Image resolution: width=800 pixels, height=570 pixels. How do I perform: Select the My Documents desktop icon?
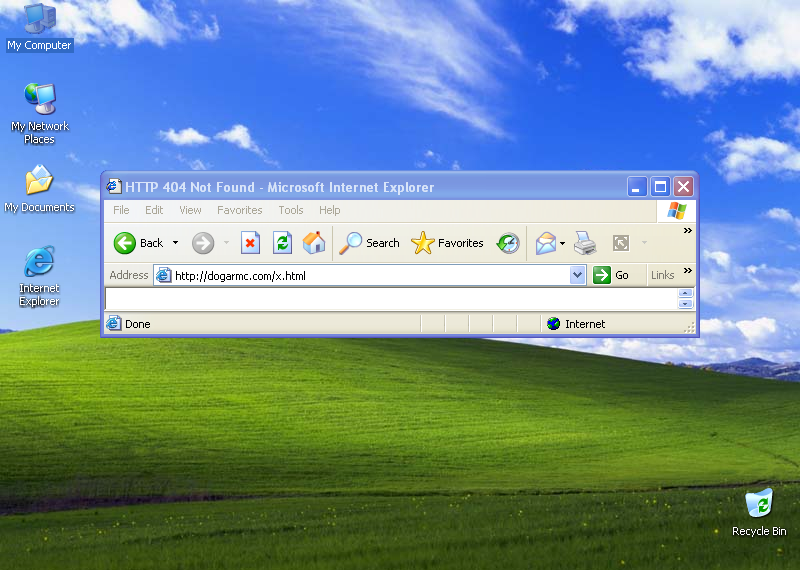click(39, 189)
